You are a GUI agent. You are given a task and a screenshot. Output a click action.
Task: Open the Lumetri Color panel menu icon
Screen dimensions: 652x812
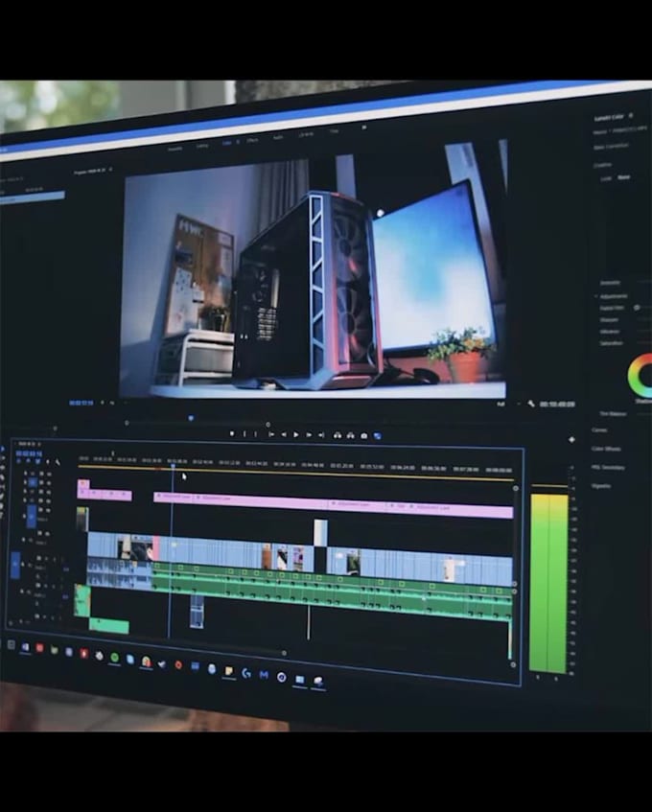coord(630,115)
